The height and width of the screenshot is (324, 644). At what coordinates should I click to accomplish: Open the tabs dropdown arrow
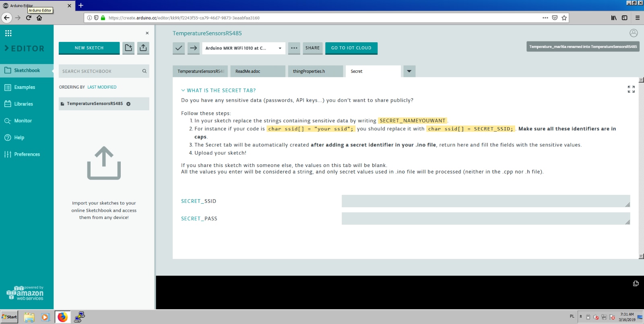409,71
